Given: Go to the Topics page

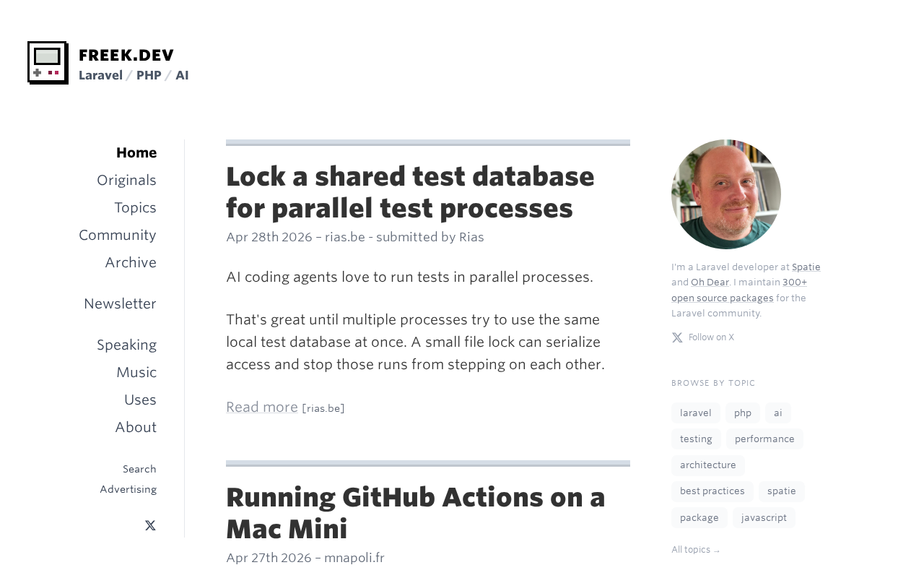Looking at the screenshot, I should point(135,207).
